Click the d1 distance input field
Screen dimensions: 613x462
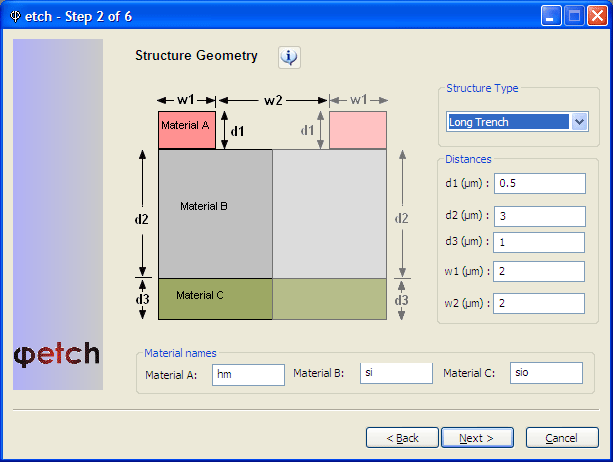point(539,184)
